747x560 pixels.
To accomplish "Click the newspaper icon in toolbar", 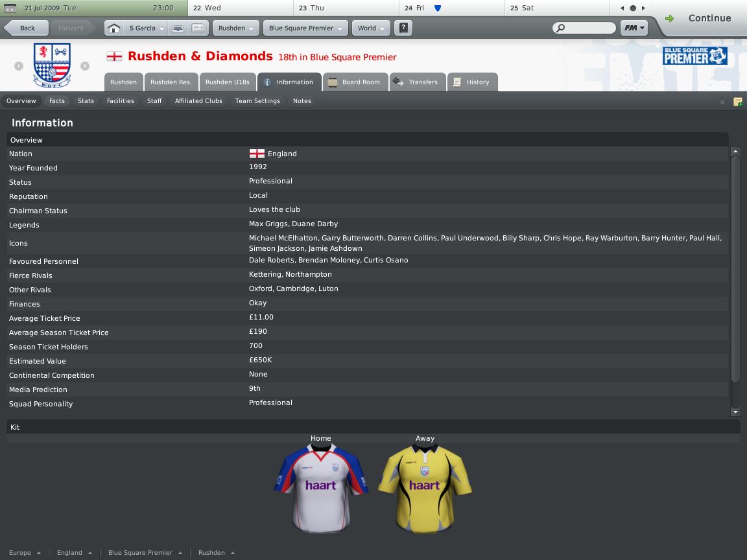I will [198, 28].
